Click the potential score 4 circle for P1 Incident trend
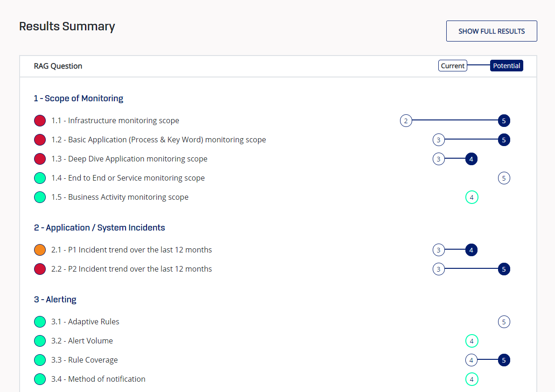 click(471, 250)
